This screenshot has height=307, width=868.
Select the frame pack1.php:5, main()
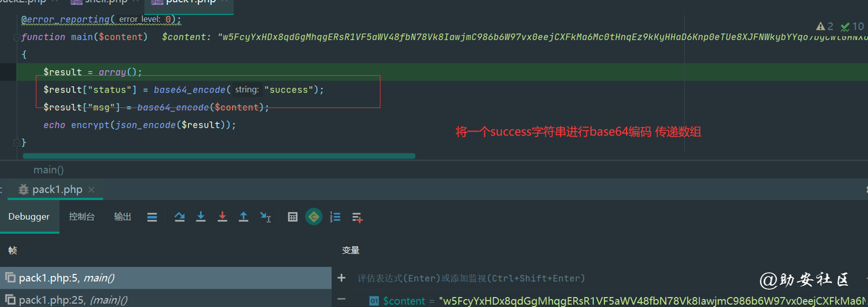(x=165, y=278)
